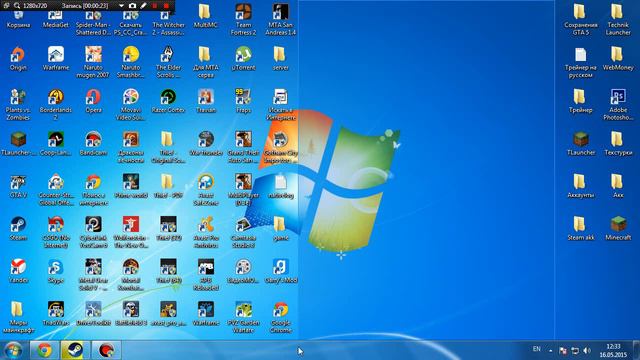Open the recorder bar dropdown arrow

(x=121, y=6)
